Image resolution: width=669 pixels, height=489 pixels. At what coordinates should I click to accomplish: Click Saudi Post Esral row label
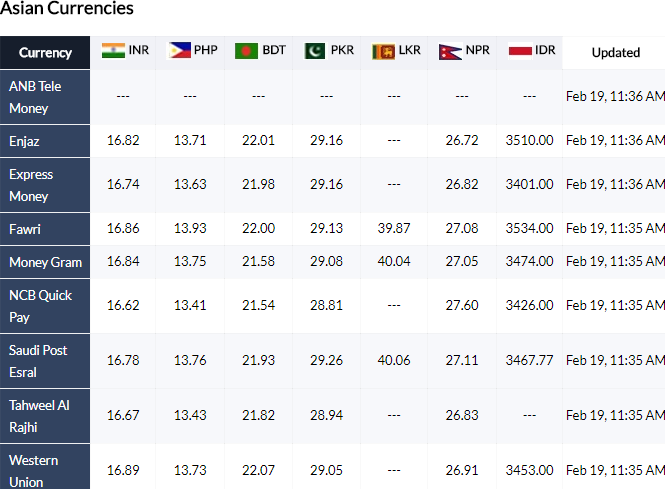click(45, 361)
